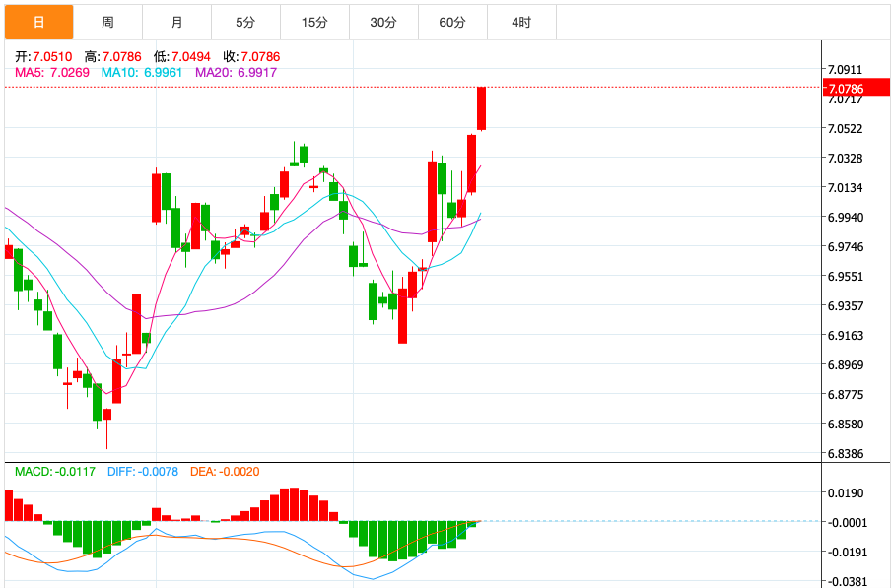Click the 7.0911 price axis label
Screen dimensions: 891x588
point(845,70)
